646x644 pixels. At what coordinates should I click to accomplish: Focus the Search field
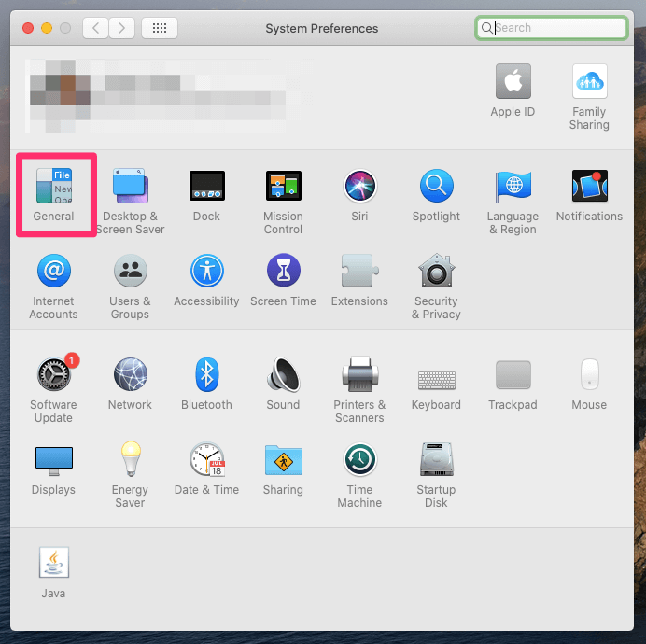pyautogui.click(x=551, y=28)
